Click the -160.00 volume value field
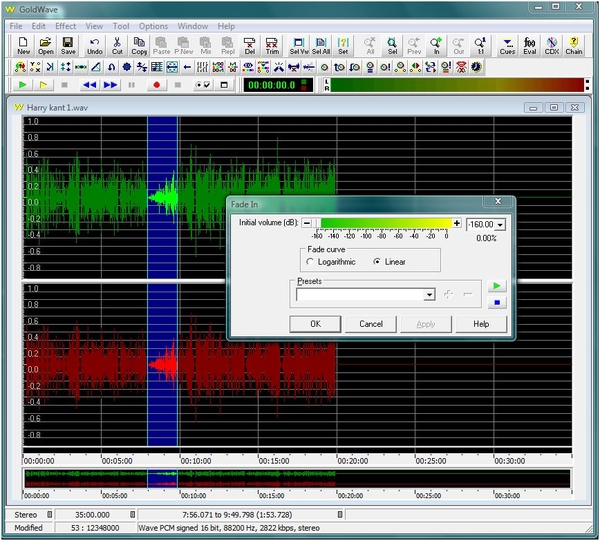This screenshot has height=541, width=600. point(481,225)
